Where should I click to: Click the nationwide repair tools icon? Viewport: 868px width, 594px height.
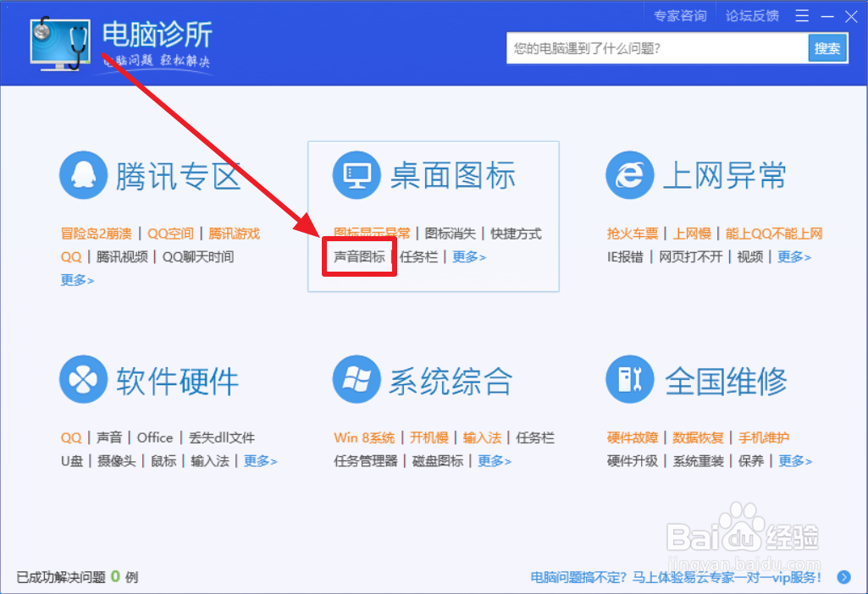(x=629, y=379)
